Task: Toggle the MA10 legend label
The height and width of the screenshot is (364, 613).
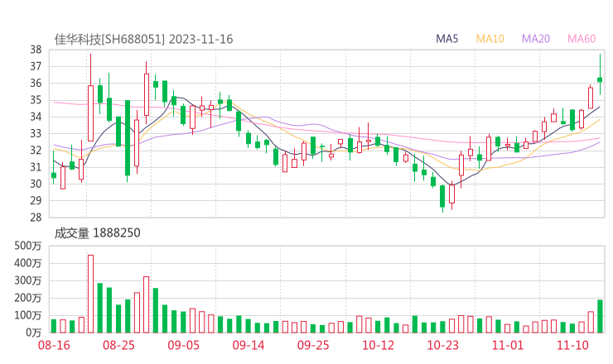Action: point(490,39)
